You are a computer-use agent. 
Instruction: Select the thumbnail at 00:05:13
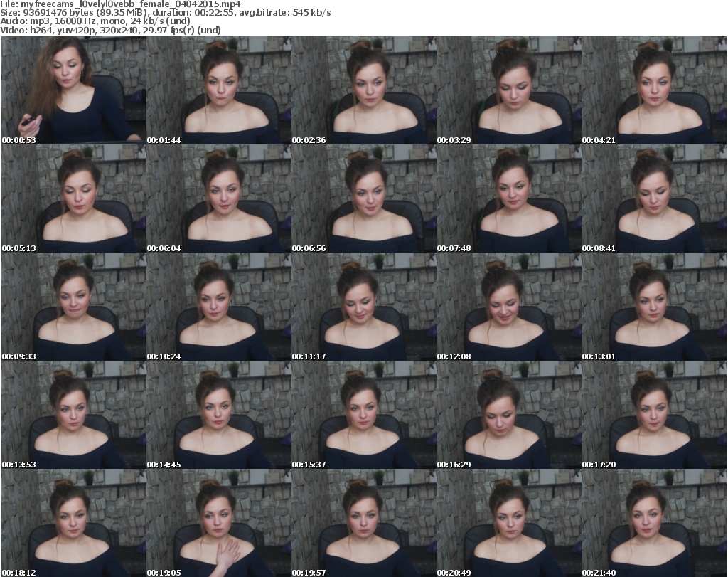(x=73, y=199)
